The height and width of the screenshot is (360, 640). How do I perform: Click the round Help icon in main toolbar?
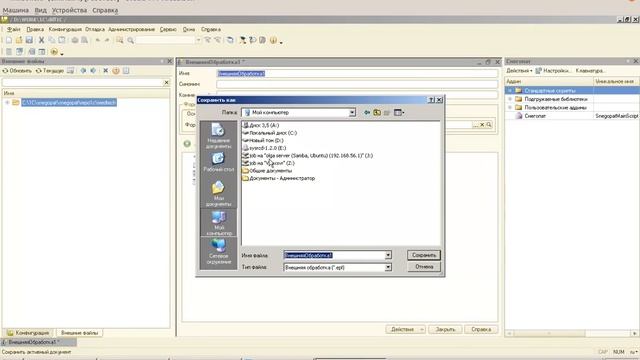(x=273, y=40)
